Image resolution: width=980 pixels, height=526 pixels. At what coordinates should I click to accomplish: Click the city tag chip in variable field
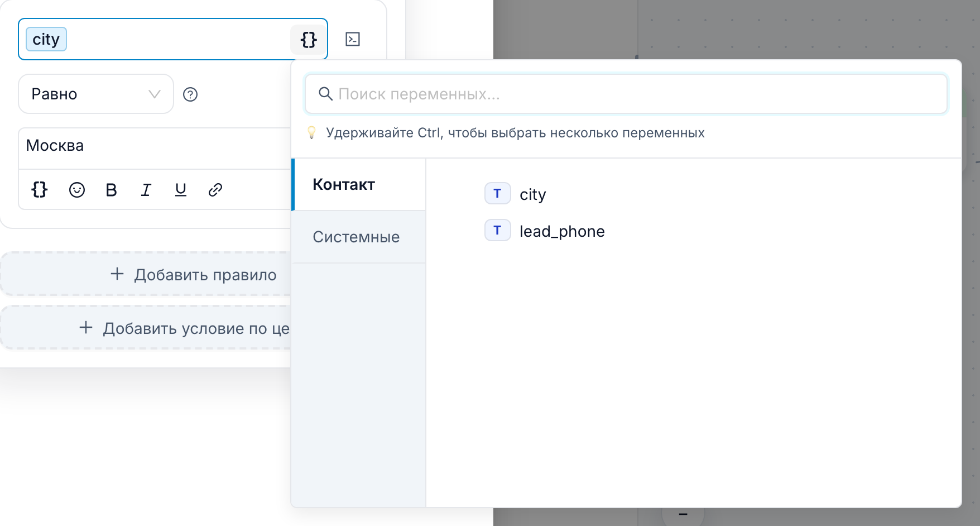pyautogui.click(x=46, y=39)
